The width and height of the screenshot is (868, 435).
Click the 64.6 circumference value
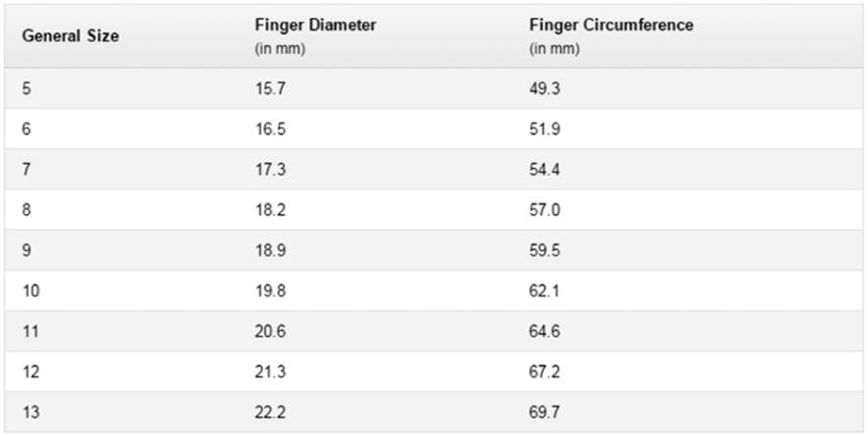pos(544,330)
